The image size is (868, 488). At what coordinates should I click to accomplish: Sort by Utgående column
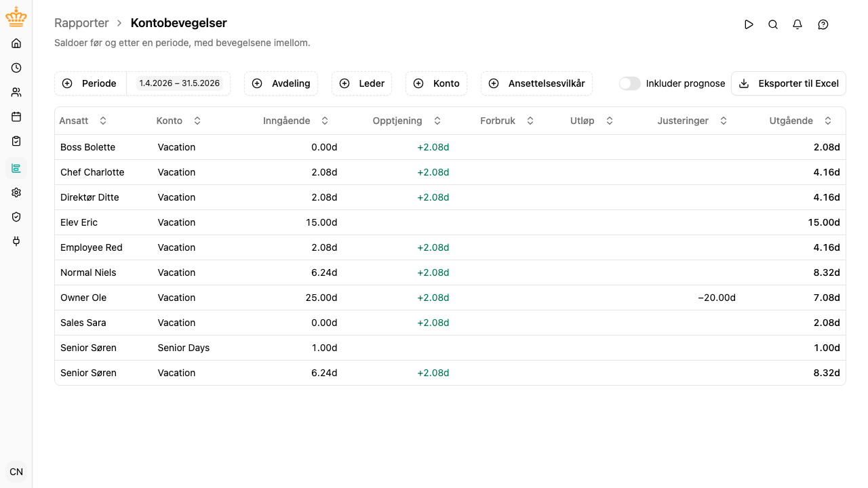pos(801,121)
